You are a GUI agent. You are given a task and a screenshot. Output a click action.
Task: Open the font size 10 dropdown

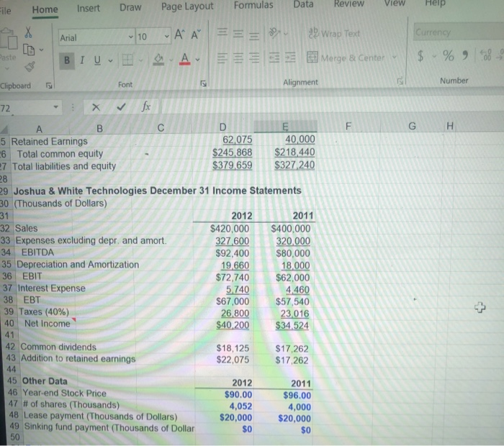tap(166, 36)
